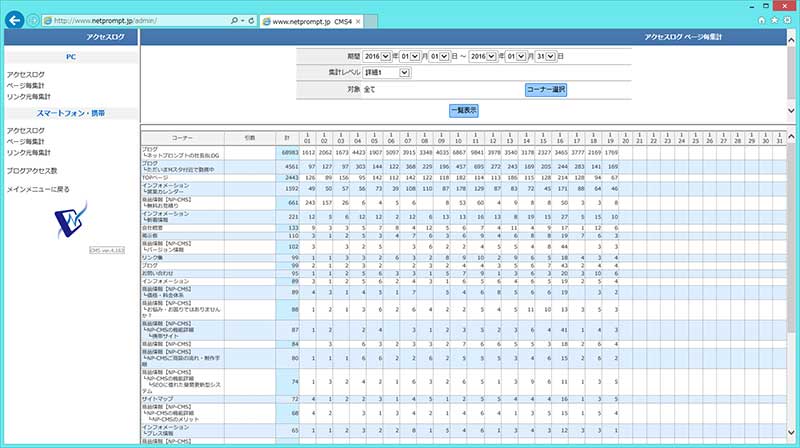
Task: Click the リンク集 row label
Action: tap(152, 258)
